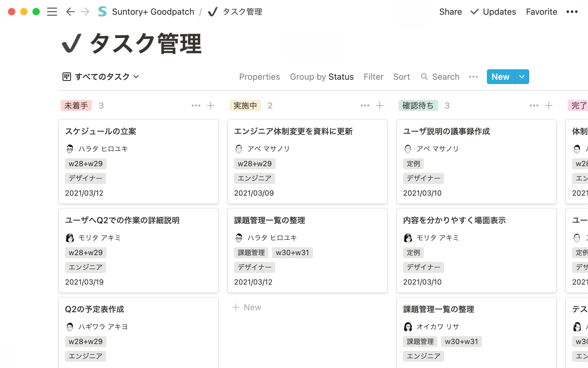
Task: Add a card to 未着手 column
Action: [211, 105]
